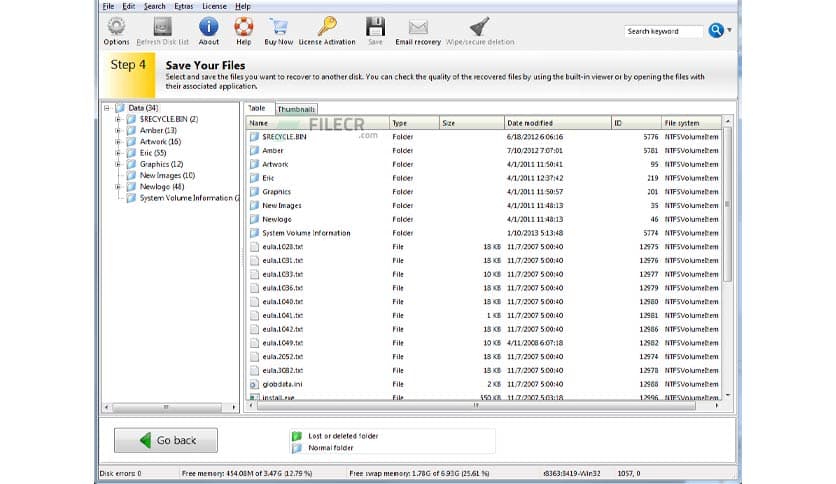836x484 pixels.
Task: Click the Artwork folder icon in table
Action: coord(254,164)
